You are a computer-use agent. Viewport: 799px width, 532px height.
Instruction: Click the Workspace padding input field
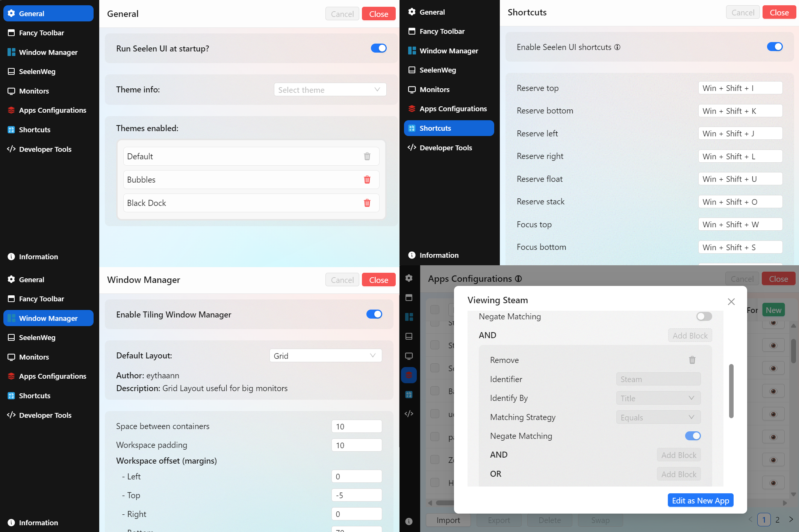pyautogui.click(x=356, y=445)
